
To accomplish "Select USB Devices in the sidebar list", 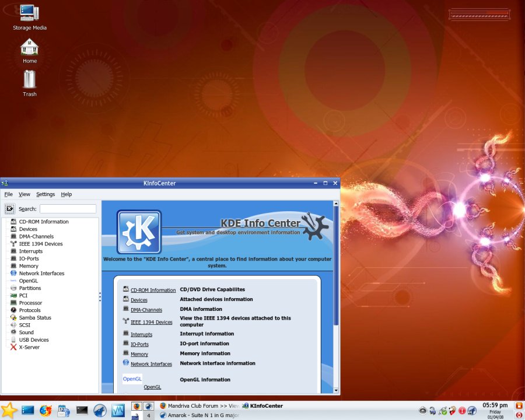I will click(x=34, y=339).
